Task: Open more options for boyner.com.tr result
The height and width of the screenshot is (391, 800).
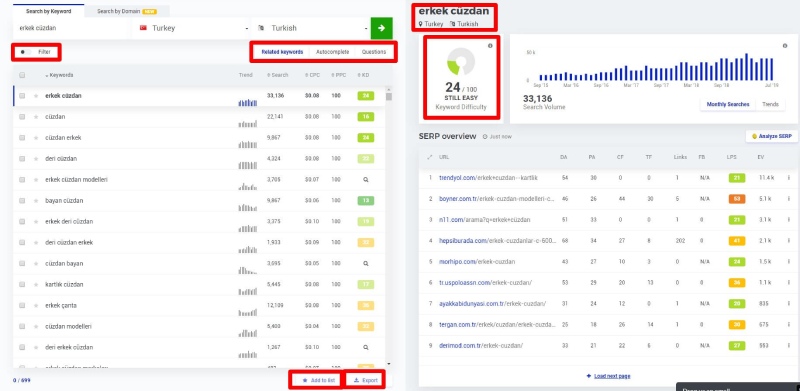Action: click(788, 199)
